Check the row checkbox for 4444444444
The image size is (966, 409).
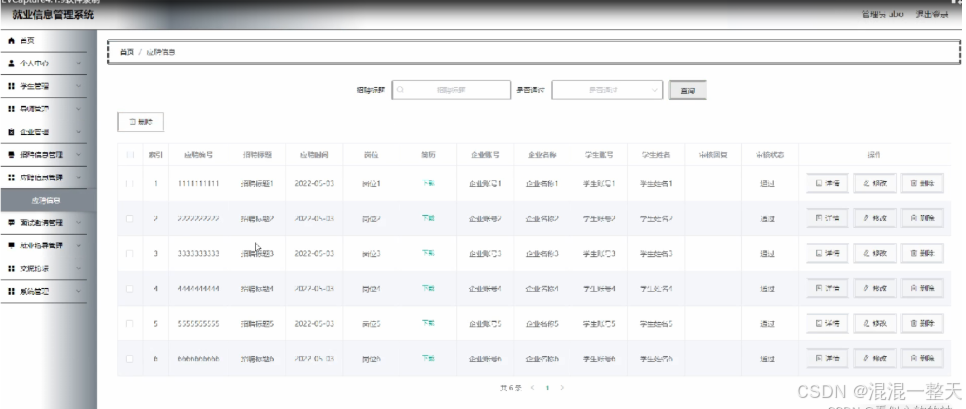click(129, 288)
